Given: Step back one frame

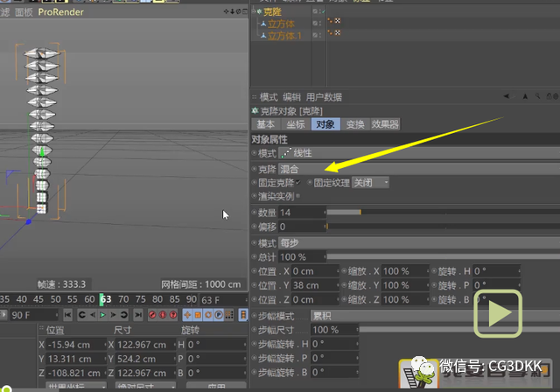Looking at the screenshot, I should click(93, 315).
